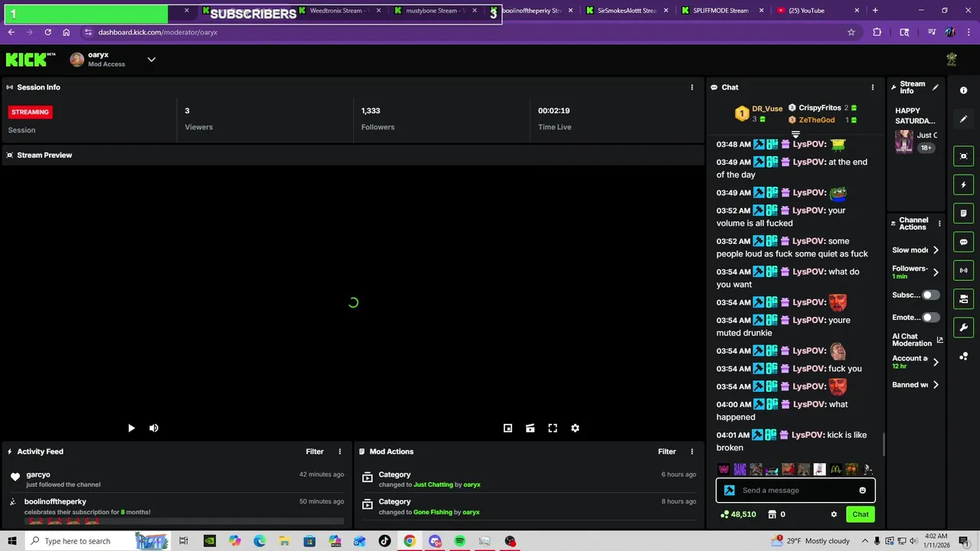Expand Followers-only chat settings
Screen dimensions: 980x551
(936, 272)
